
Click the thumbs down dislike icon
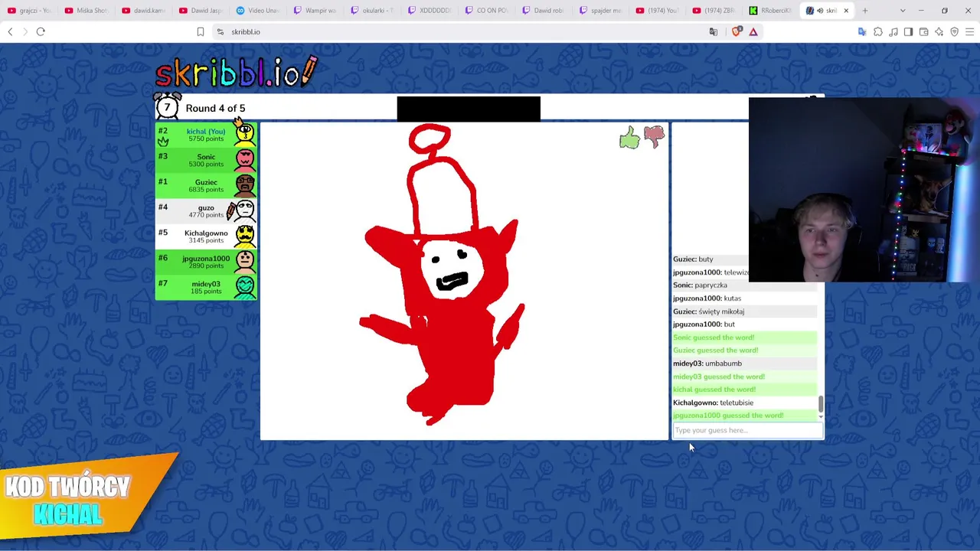click(x=654, y=137)
